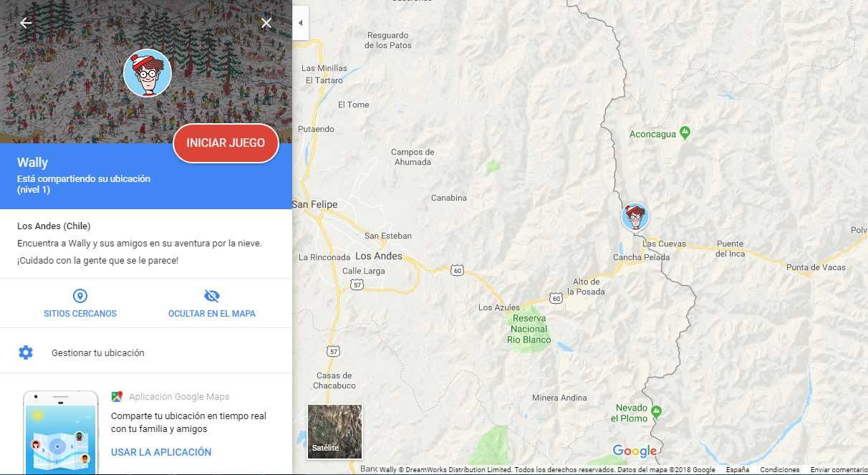Open the España region link

tap(738, 470)
